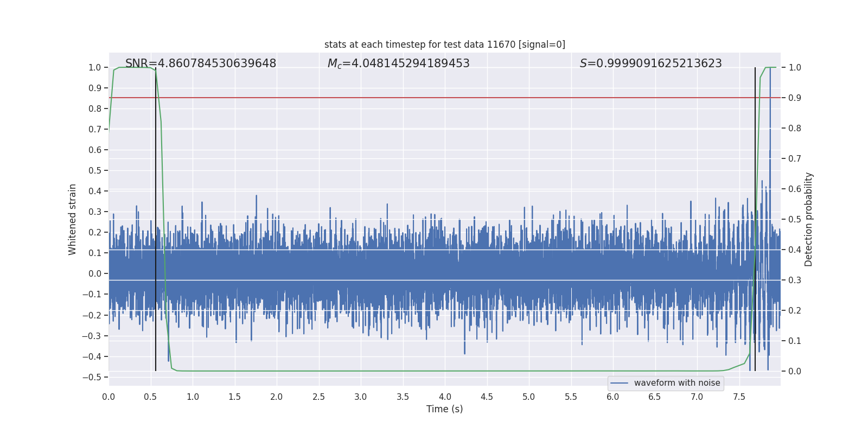Click the 0.9 tick on the Detection probability axis

click(x=795, y=98)
